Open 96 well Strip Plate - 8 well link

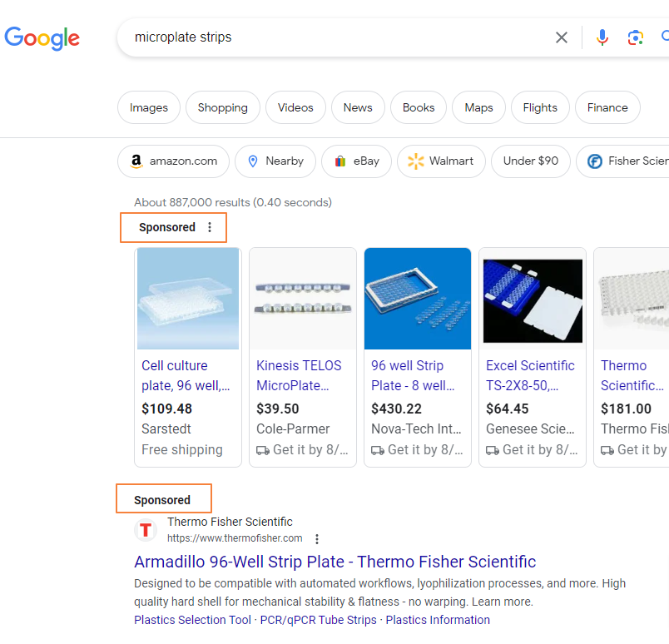coord(413,375)
